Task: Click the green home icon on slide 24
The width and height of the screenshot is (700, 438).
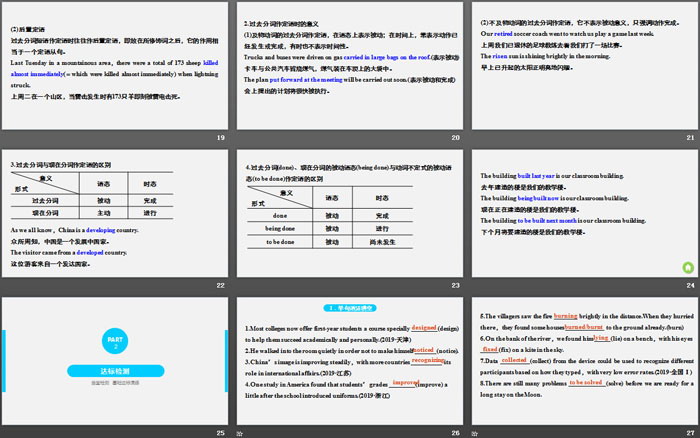Action: pos(687,268)
